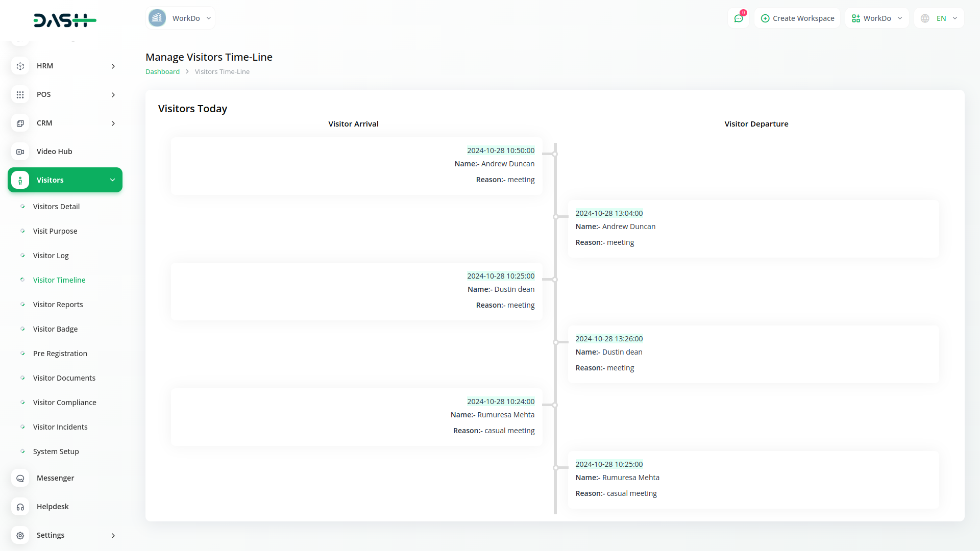Select Visitor Reports in the sidebar
Viewport: 980px width, 551px height.
(x=58, y=305)
